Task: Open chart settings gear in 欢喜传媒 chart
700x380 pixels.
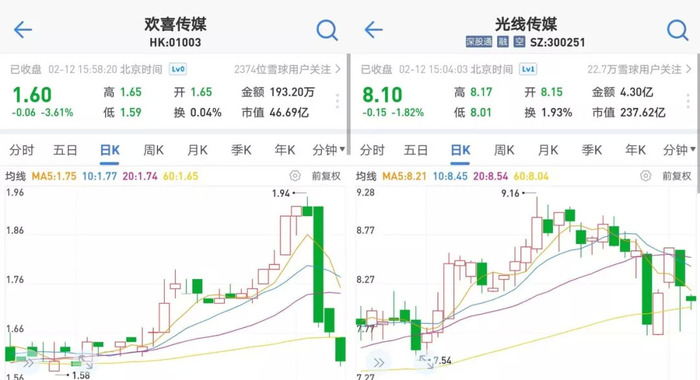Action: tap(295, 175)
